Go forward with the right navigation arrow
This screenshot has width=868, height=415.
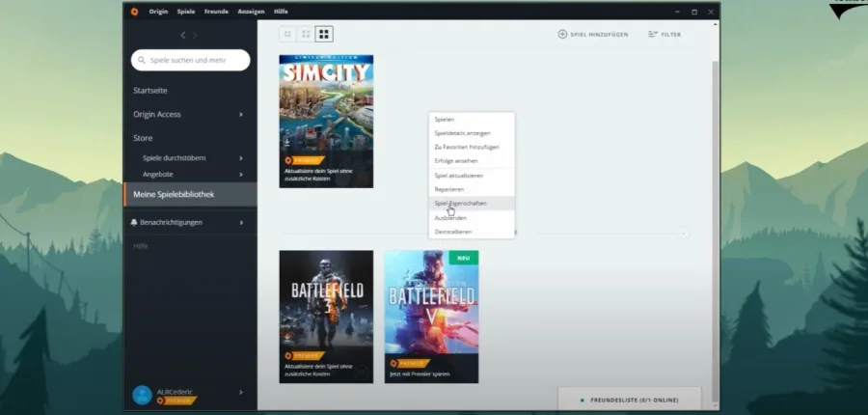pos(195,35)
